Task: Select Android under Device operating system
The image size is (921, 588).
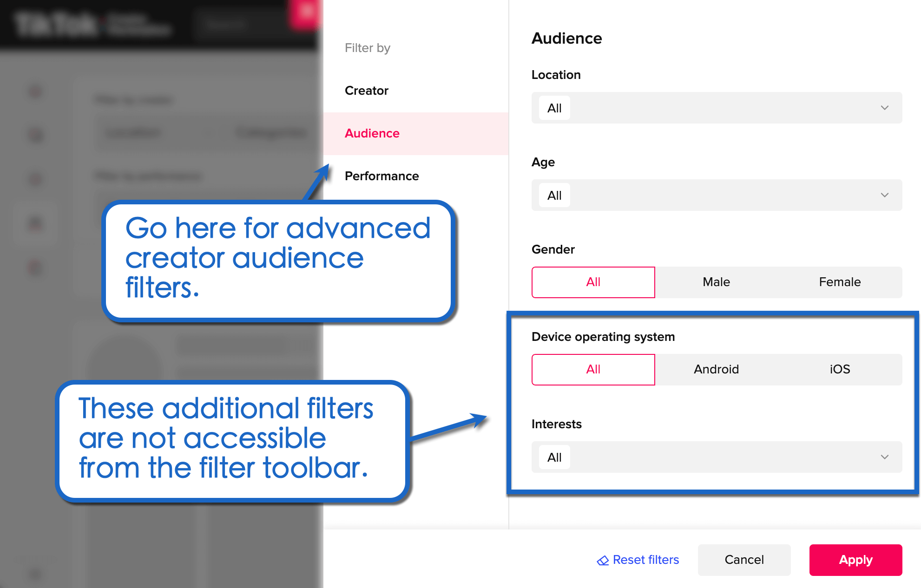Action: [716, 369]
